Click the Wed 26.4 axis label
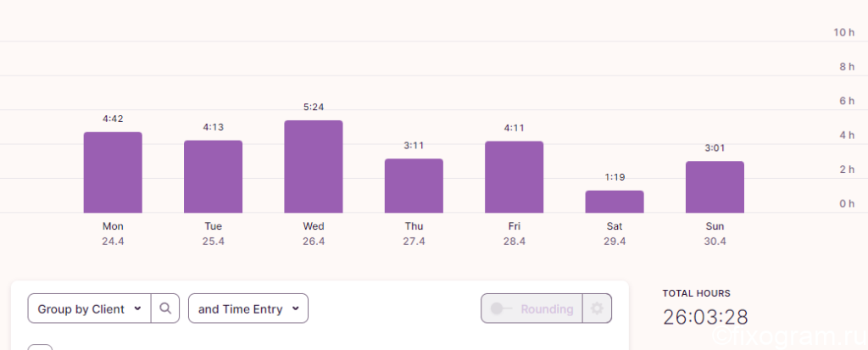Screen dimensions: 868x350 click(x=314, y=234)
